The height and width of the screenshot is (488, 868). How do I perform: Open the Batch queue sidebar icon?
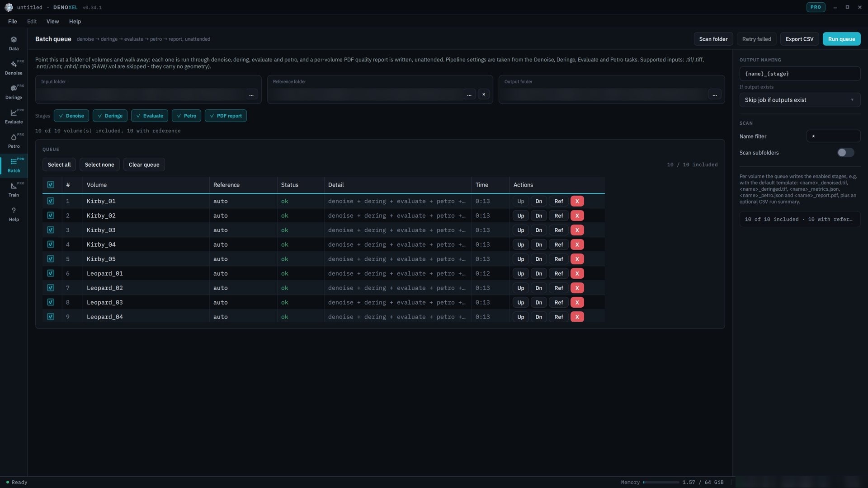pyautogui.click(x=14, y=165)
